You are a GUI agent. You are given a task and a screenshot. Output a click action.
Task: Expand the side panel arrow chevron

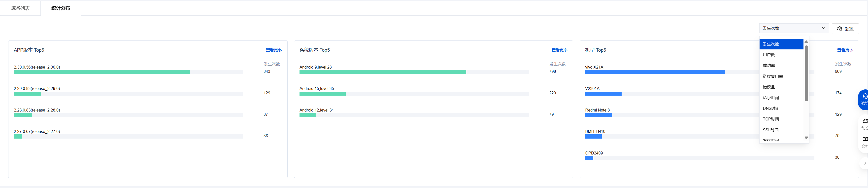[865, 163]
